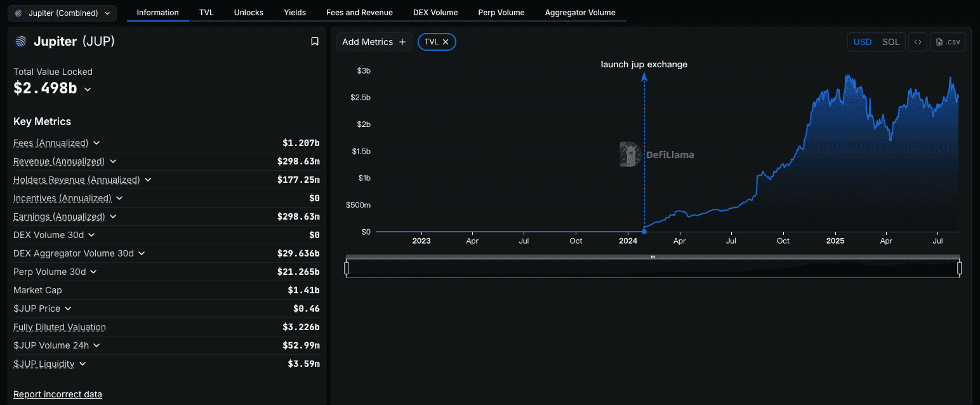Open the embed code icon button
Image resolution: width=980 pixels, height=405 pixels.
918,42
